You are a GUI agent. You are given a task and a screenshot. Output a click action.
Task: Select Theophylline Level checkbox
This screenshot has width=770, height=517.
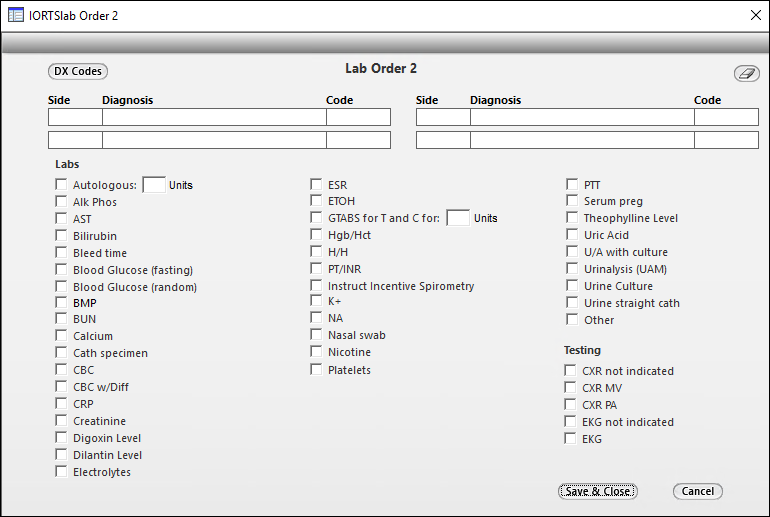(572, 218)
